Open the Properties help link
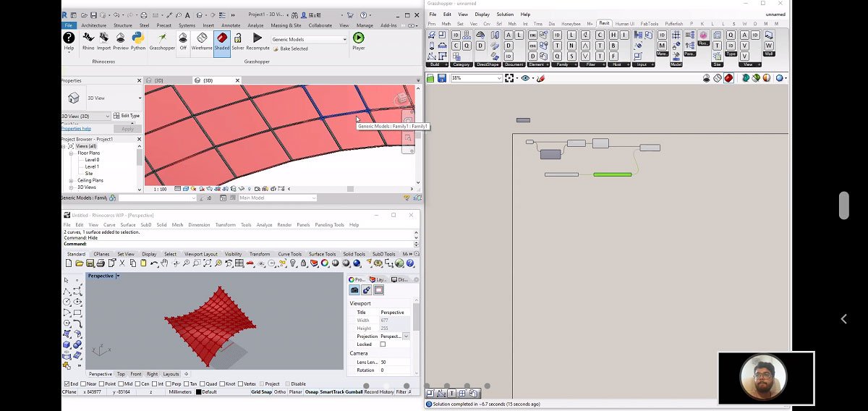 tap(76, 129)
